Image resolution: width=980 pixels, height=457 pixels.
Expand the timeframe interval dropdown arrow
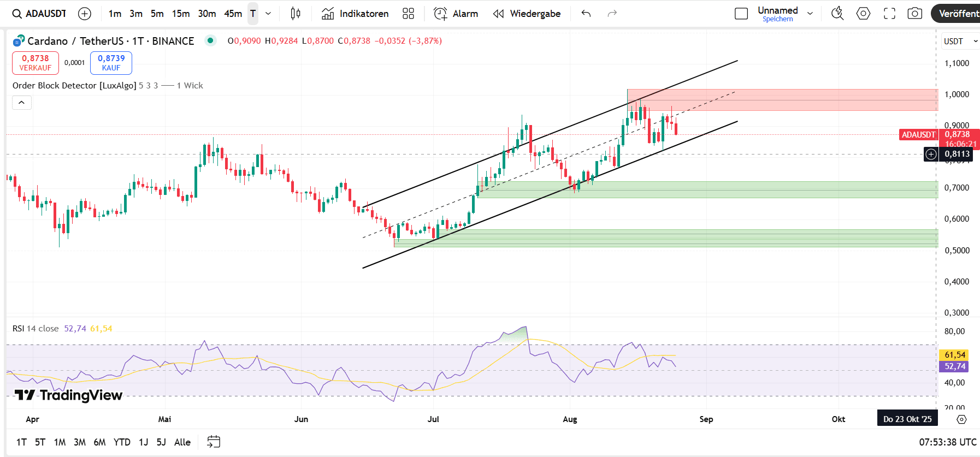268,14
